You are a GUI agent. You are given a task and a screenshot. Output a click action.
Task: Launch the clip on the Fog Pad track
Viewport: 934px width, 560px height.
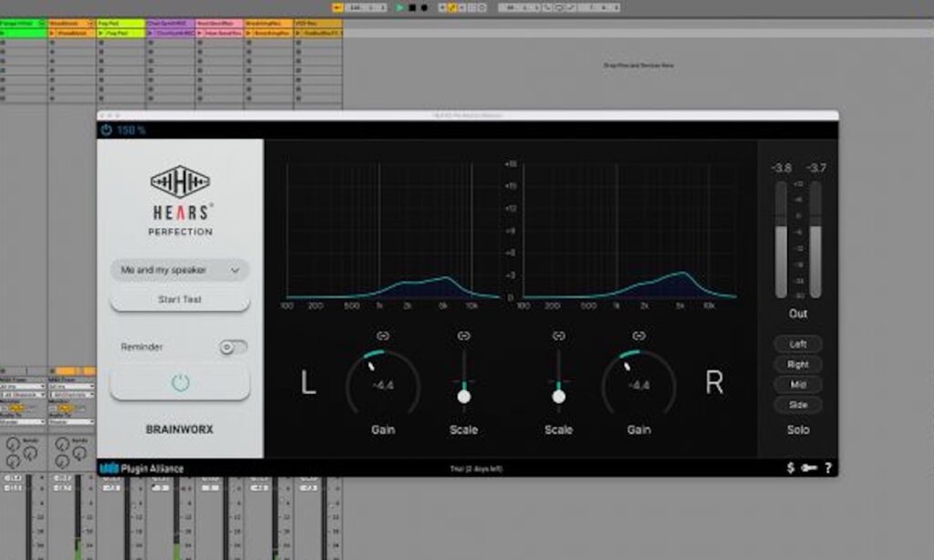click(101, 34)
